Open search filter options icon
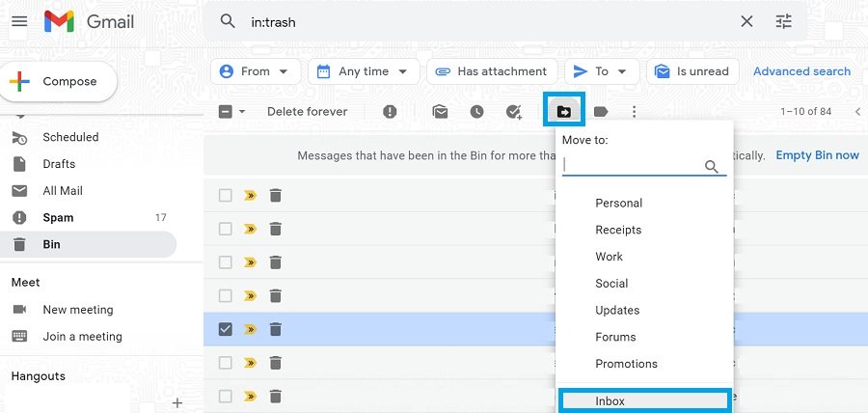Viewport: 868px width, 413px height. point(783,21)
